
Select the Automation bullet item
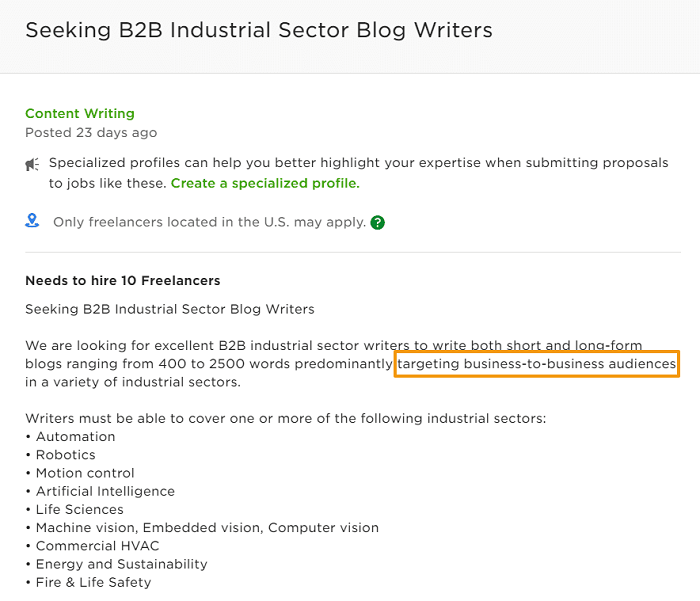point(75,436)
